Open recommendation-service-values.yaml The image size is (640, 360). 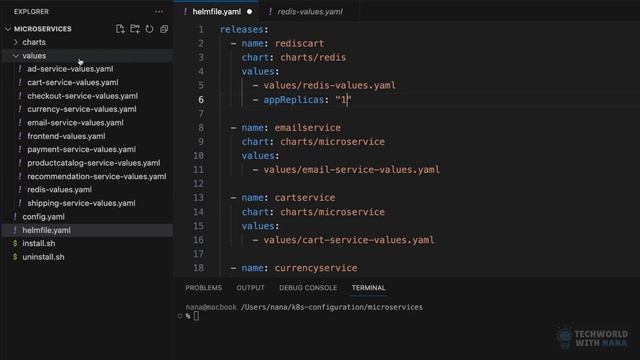pos(97,176)
